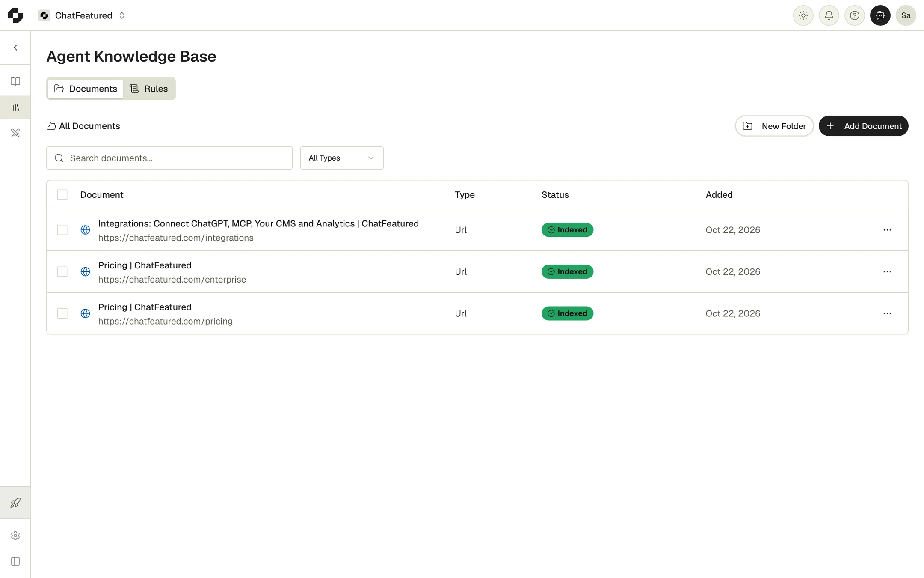
Task: Toggle the sidebar panel layout icon
Action: click(x=15, y=561)
